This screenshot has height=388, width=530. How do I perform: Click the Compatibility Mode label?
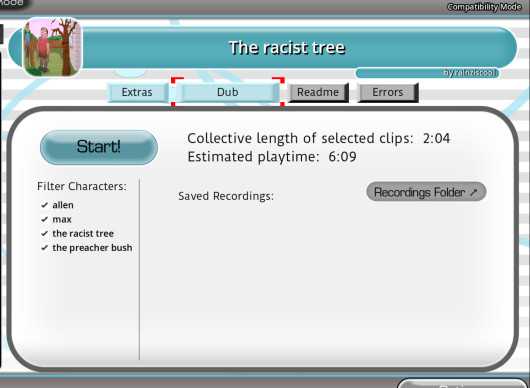(x=484, y=7)
